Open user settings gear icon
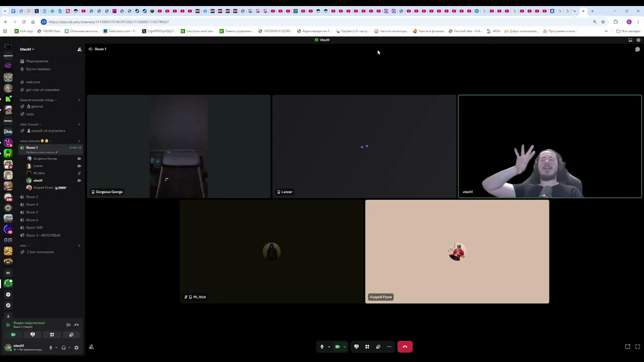The image size is (644, 362). coord(76,347)
